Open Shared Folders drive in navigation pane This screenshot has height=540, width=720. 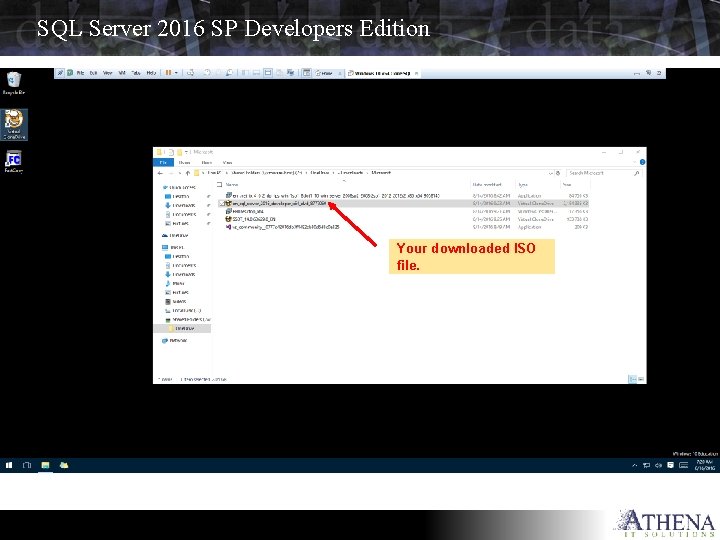pyautogui.click(x=188, y=320)
